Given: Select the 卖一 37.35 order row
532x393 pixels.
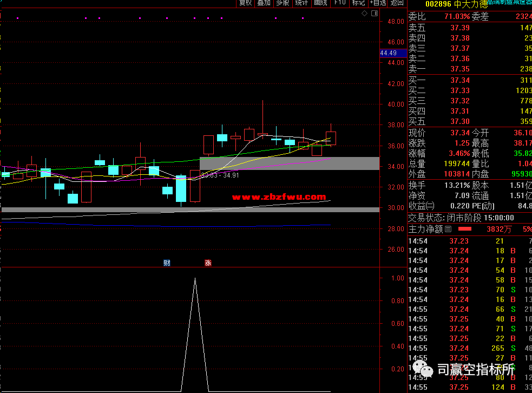Looking at the screenshot, I should pyautogui.click(x=470, y=69).
